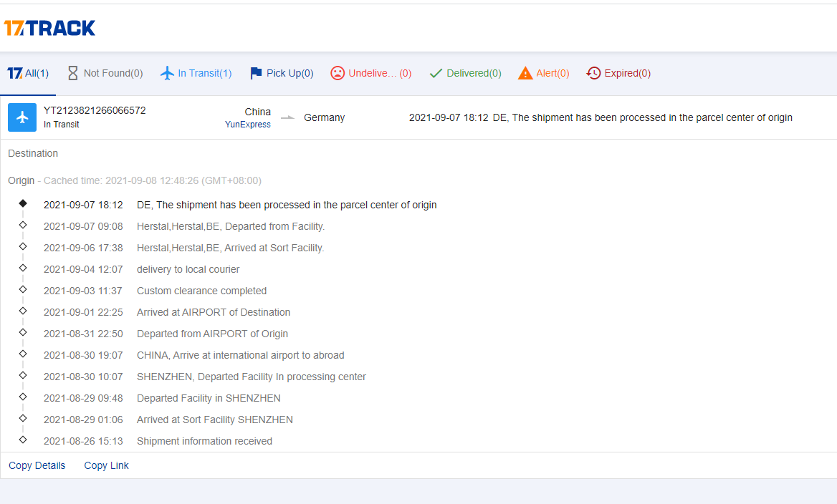Open the YunExpress carrier link

[x=248, y=125]
